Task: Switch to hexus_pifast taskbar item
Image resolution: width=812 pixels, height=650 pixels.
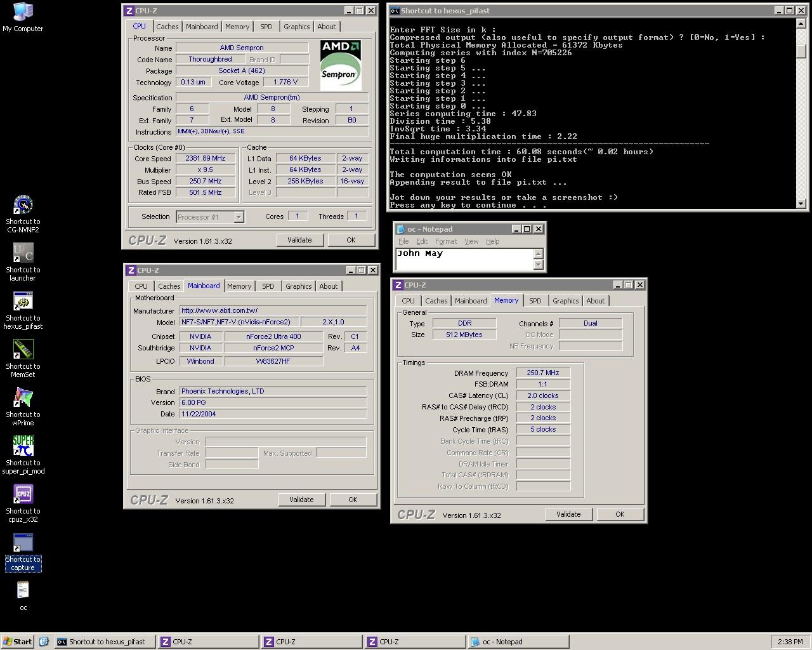Action: [x=105, y=642]
